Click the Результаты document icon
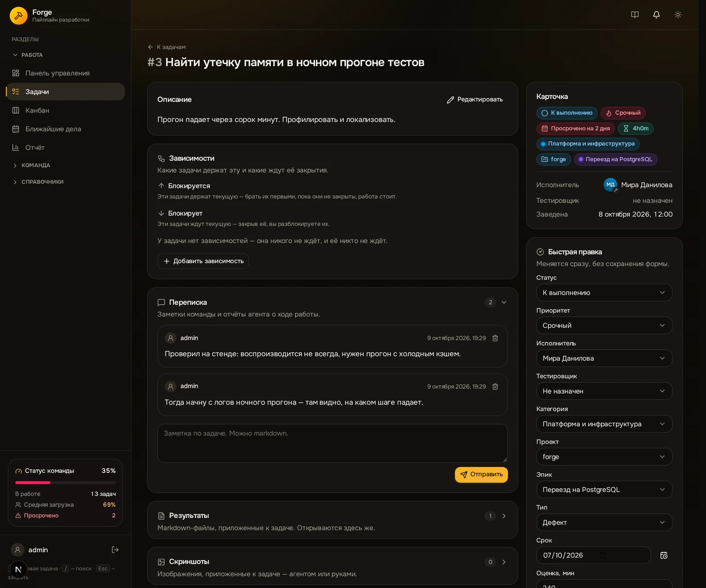The height and width of the screenshot is (588, 706). tap(161, 516)
